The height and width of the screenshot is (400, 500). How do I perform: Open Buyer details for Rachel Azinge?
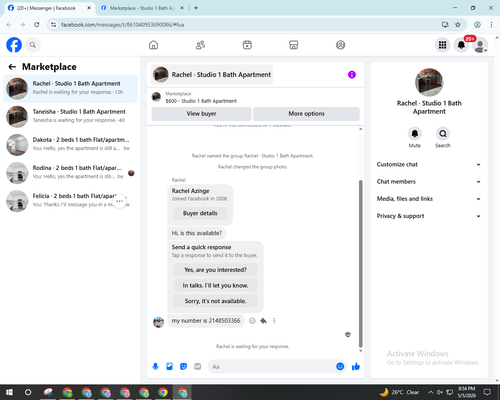[200, 213]
